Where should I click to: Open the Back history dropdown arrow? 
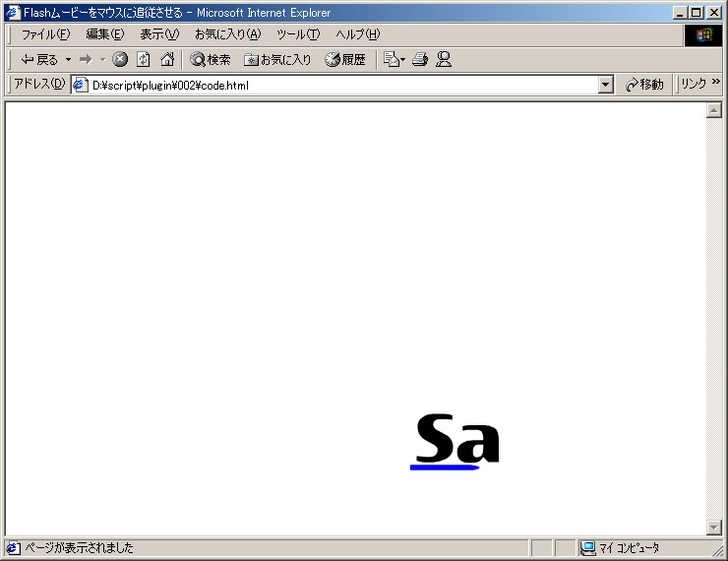pos(68,59)
